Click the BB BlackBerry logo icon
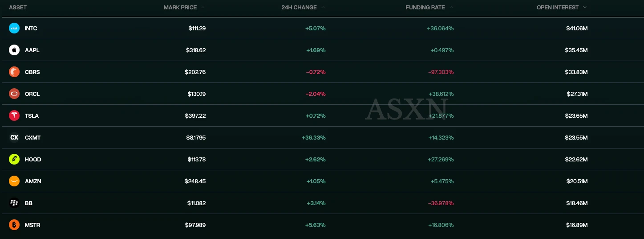Image resolution: width=644 pixels, height=239 pixels. (14, 203)
